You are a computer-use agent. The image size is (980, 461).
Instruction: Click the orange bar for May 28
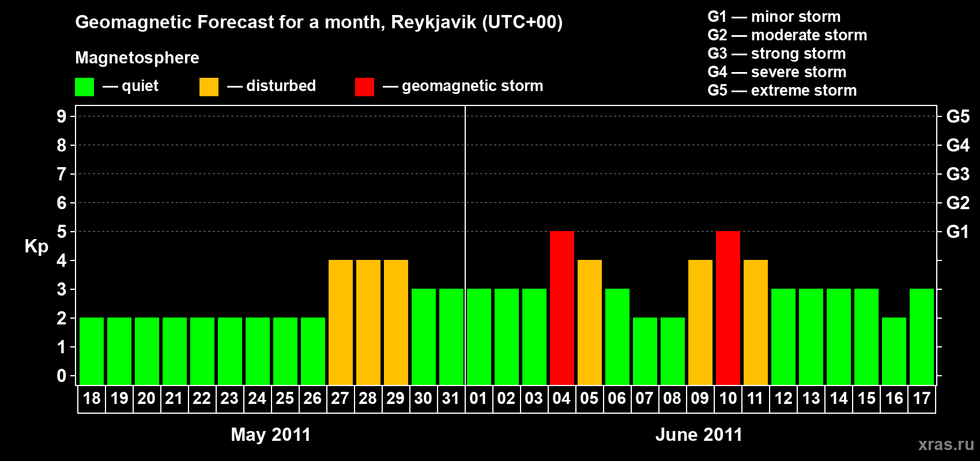[x=368, y=322]
